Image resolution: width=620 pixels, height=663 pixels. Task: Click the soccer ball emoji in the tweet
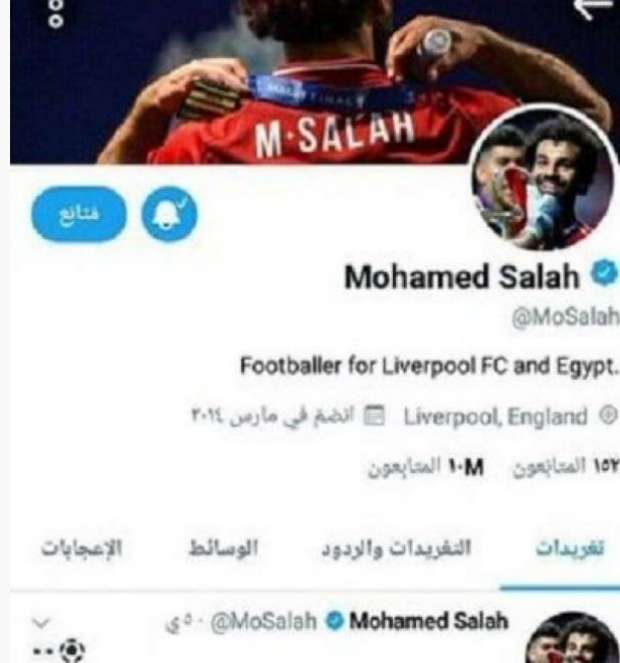click(72, 650)
